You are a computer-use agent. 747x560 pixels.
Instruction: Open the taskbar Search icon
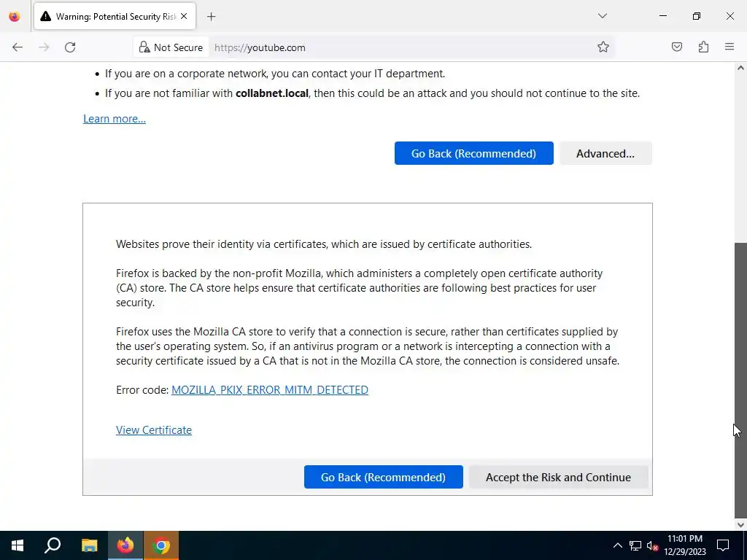pos(53,545)
